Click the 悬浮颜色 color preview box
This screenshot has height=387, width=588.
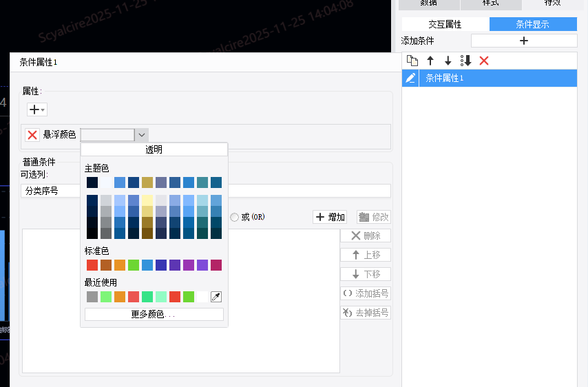[x=107, y=135]
